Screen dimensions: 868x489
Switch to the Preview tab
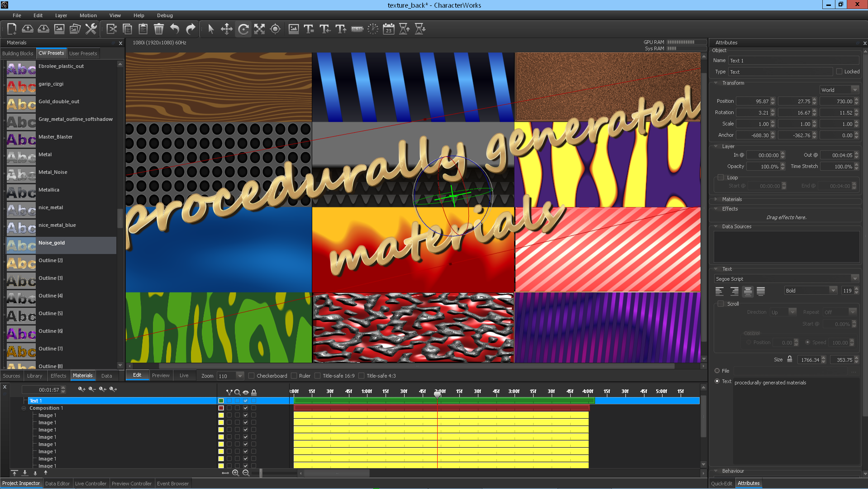pos(161,376)
